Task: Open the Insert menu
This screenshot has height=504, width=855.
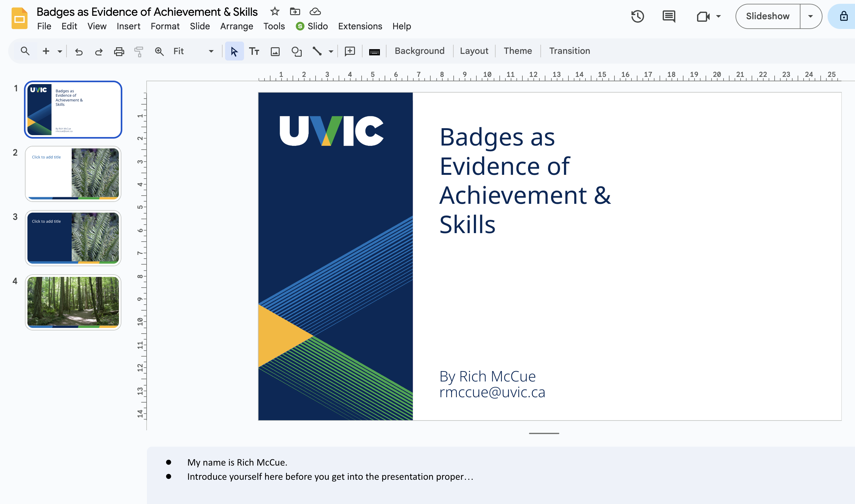Action: click(128, 26)
